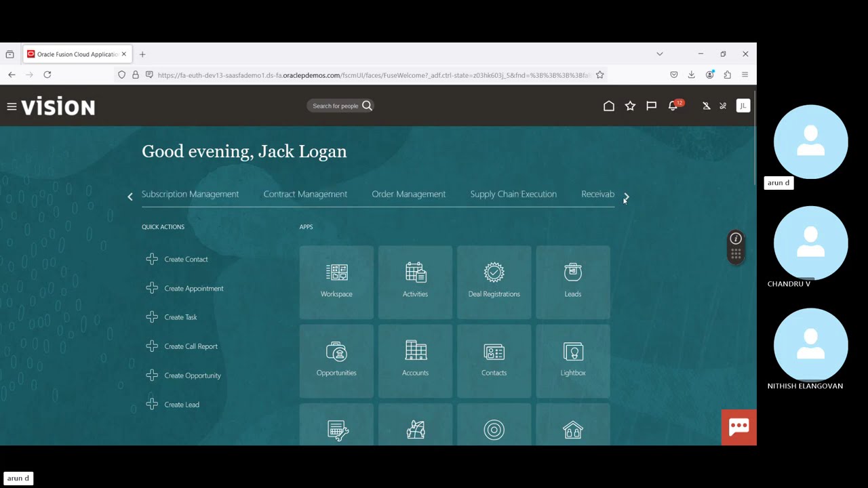Click the site security lock icon

[136, 75]
